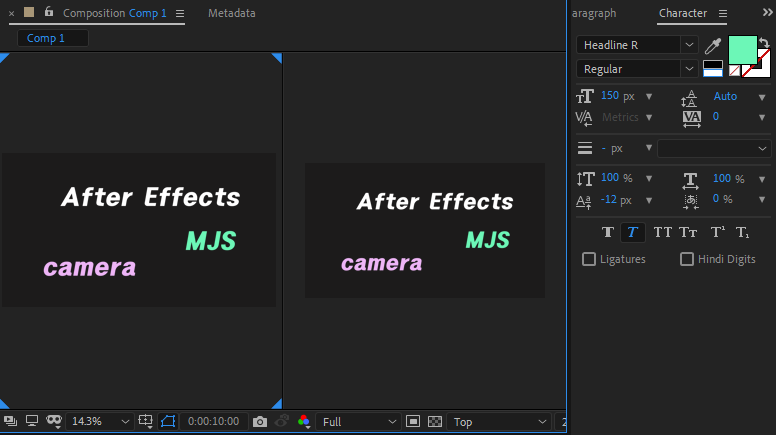776x435 pixels.
Task: Click the primary viewer monitor icon
Action: (32, 421)
